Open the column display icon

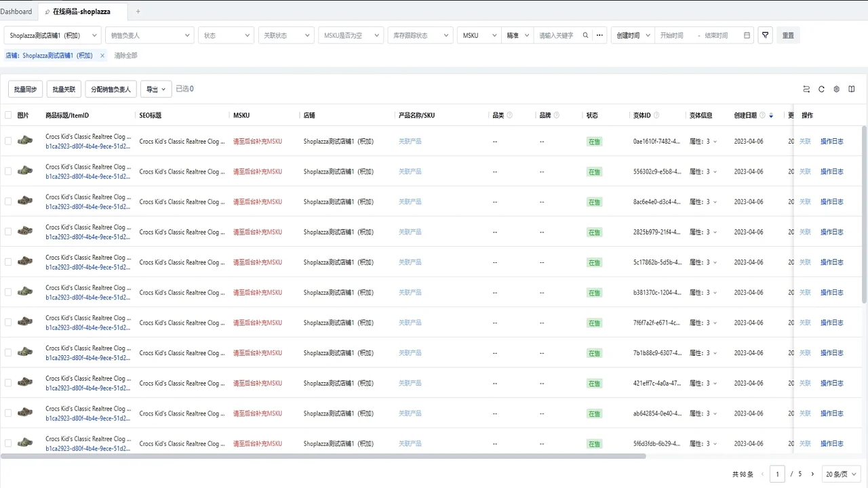(x=852, y=89)
